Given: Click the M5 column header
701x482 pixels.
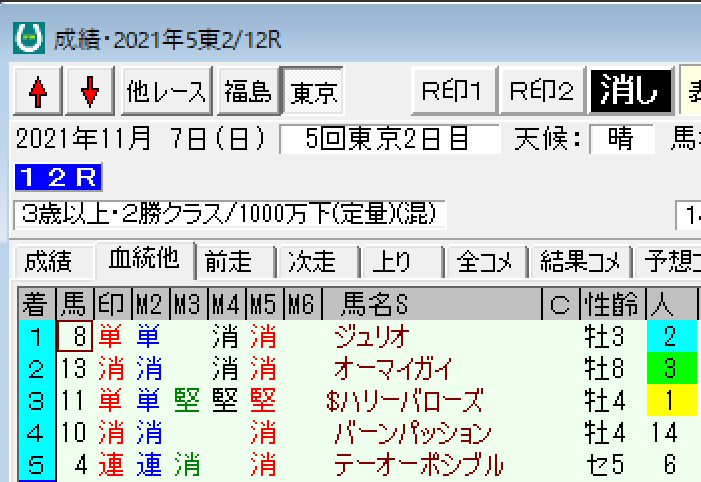Looking at the screenshot, I should click(265, 304).
